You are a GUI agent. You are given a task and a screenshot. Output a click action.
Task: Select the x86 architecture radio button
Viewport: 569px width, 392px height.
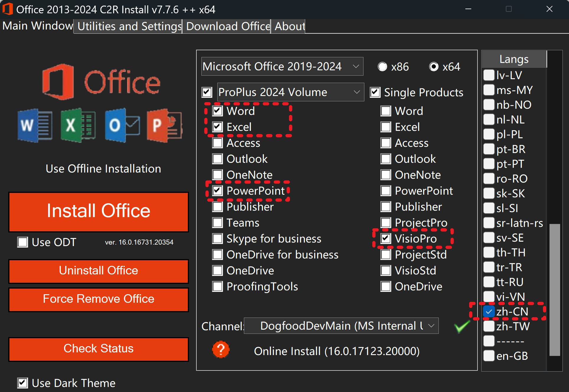(382, 67)
